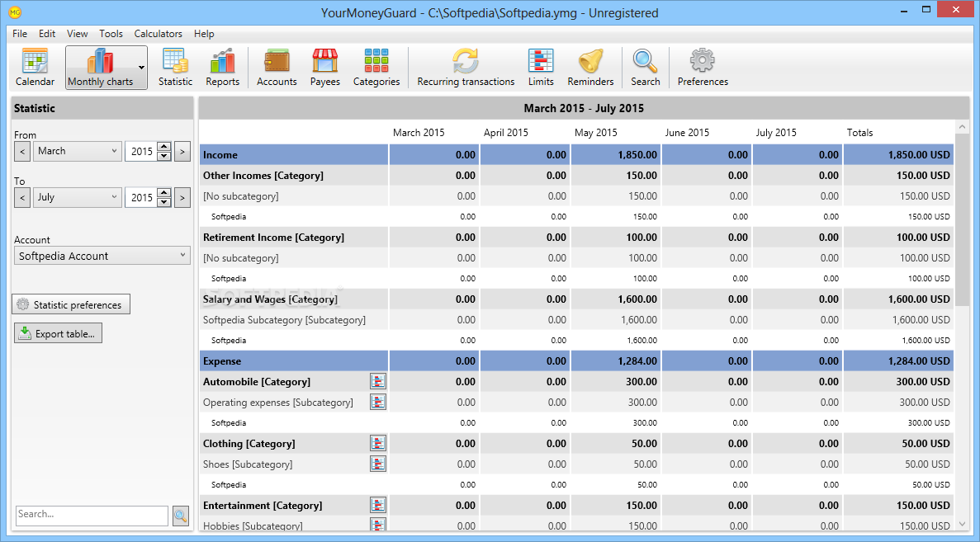The height and width of the screenshot is (542, 980).
Task: Open the Tools menu
Action: tap(111, 34)
